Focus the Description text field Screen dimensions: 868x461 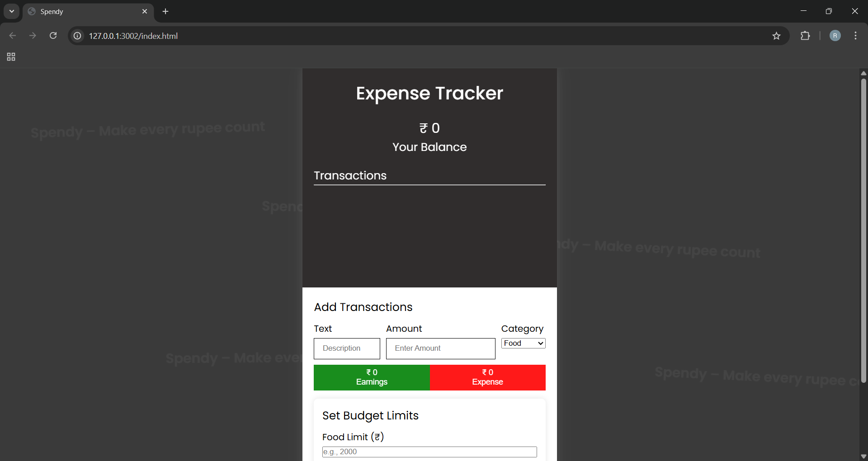coord(347,348)
